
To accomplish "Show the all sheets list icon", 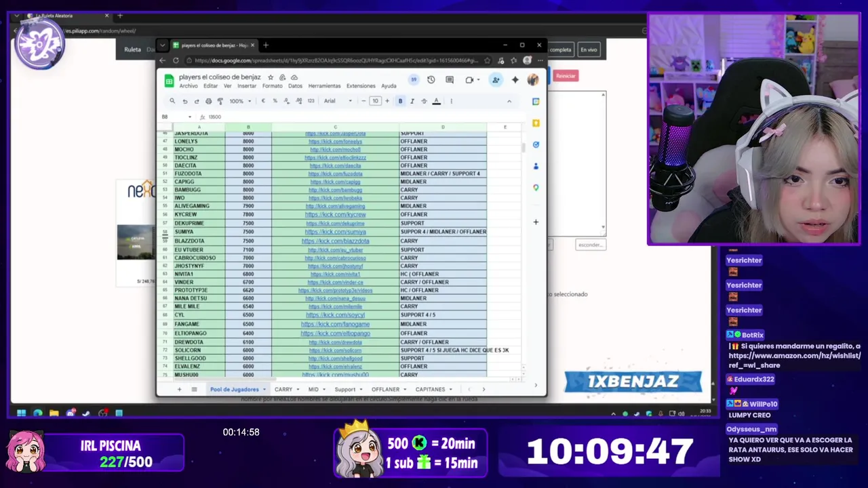I will click(194, 389).
